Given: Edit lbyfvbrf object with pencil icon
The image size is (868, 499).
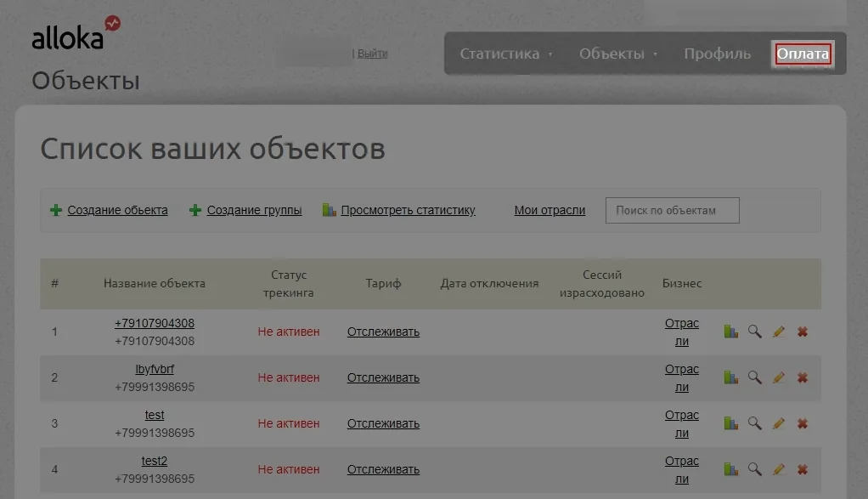Looking at the screenshot, I should [778, 377].
